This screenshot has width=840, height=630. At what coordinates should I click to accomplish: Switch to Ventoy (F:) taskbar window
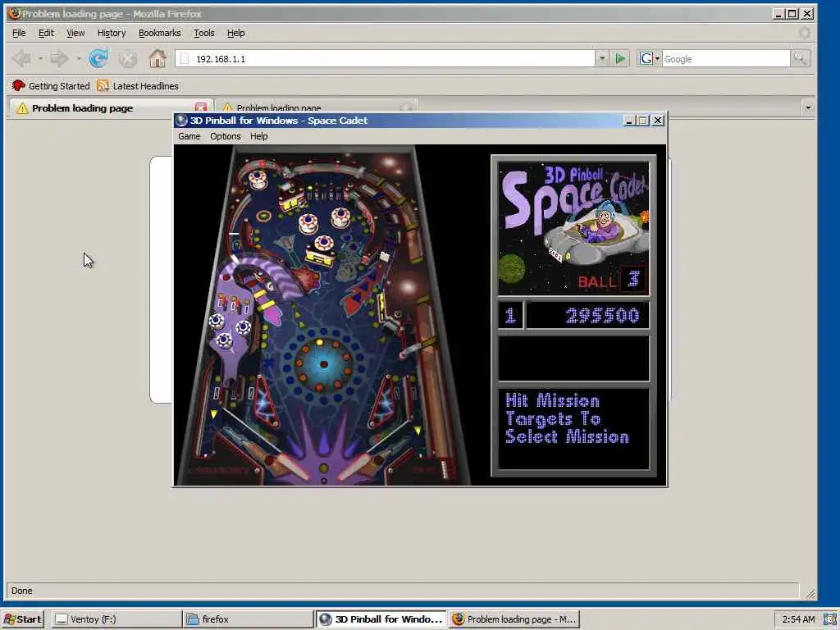tap(116, 619)
